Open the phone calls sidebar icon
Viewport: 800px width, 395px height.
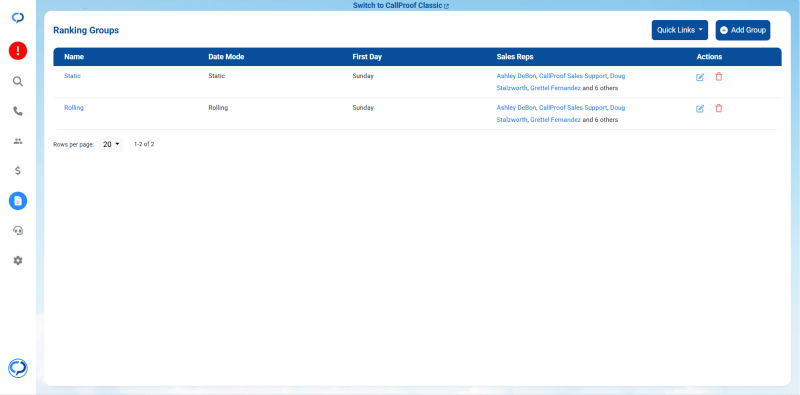click(18, 111)
